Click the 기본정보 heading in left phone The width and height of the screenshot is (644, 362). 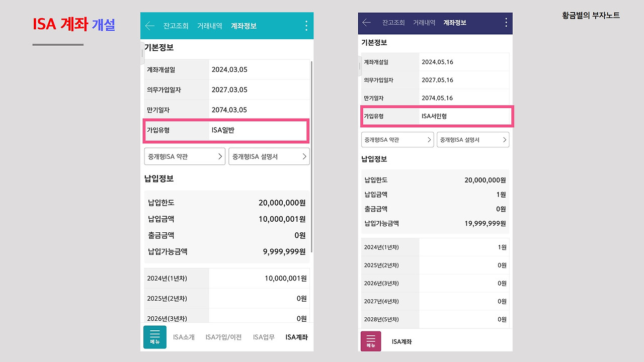click(x=159, y=48)
